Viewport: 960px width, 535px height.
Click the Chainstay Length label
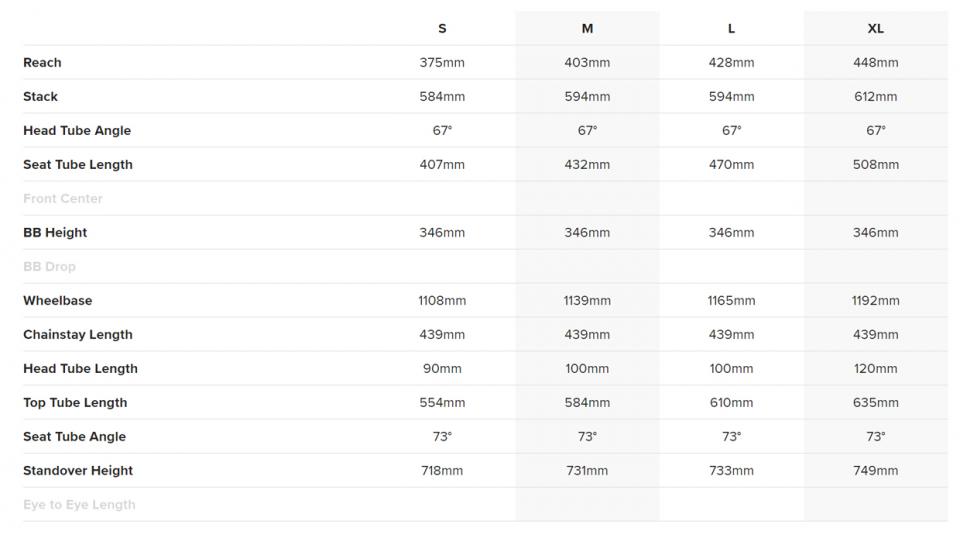click(x=78, y=335)
